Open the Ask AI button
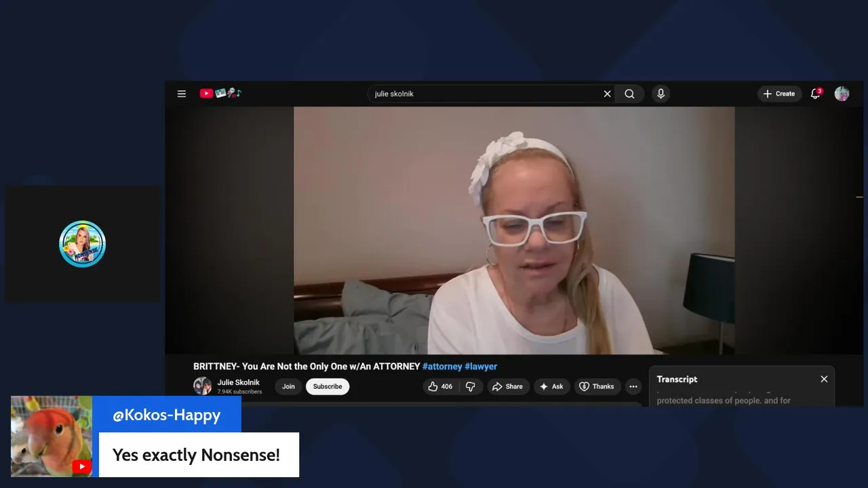 551,386
